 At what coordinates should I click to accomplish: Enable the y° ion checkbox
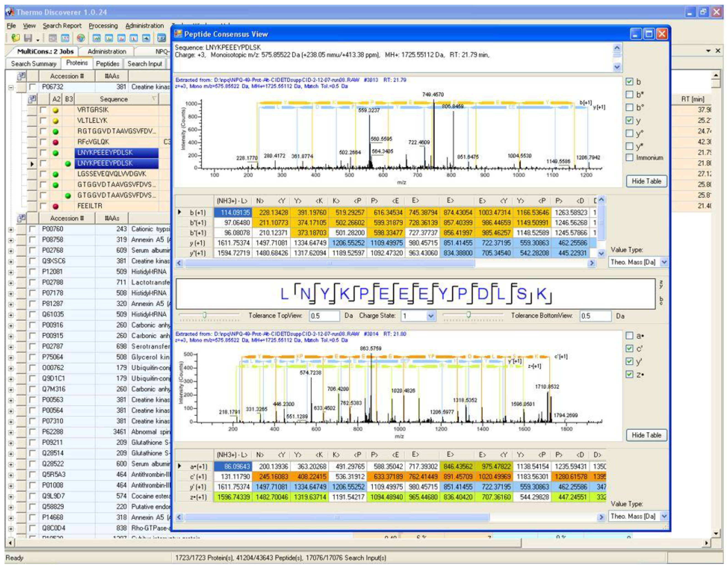pyautogui.click(x=629, y=133)
